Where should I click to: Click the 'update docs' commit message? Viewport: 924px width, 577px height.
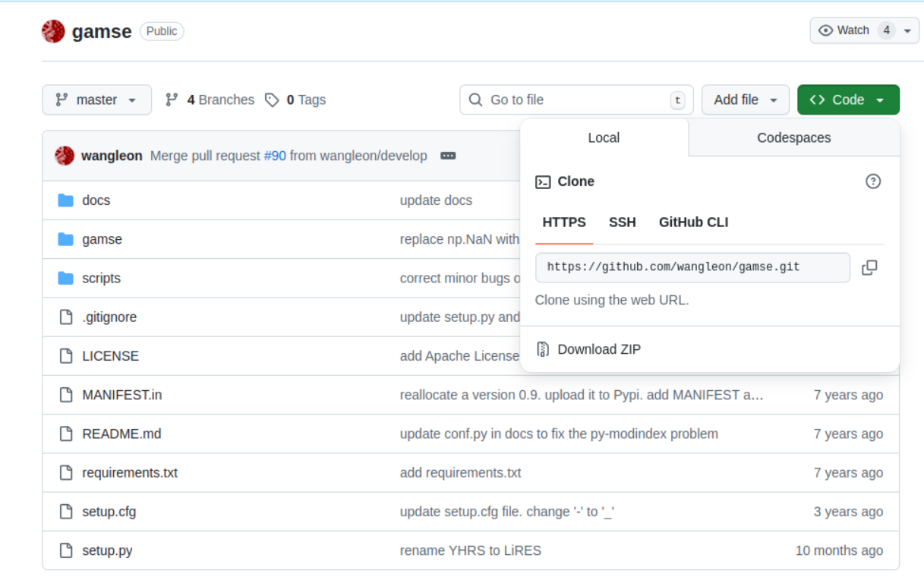(x=436, y=200)
